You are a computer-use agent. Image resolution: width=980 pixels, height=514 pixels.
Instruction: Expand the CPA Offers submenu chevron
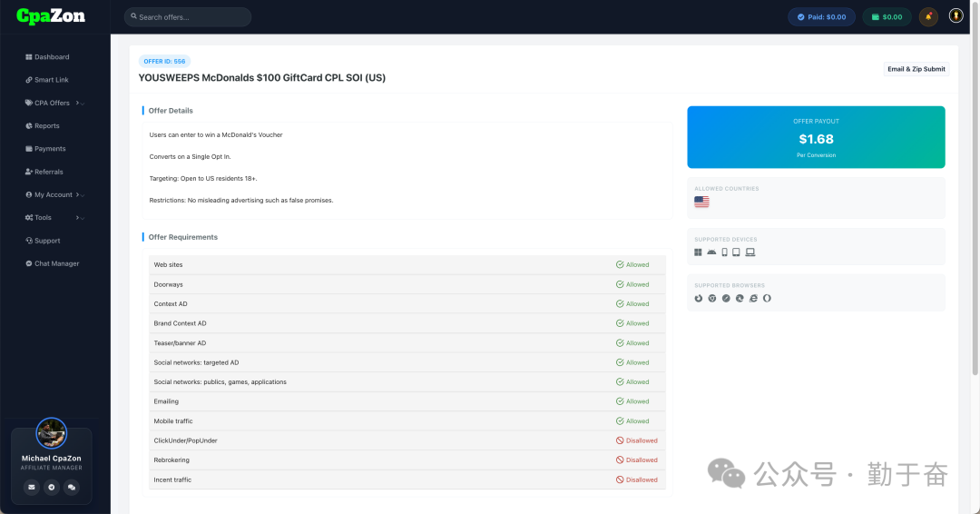(80, 104)
